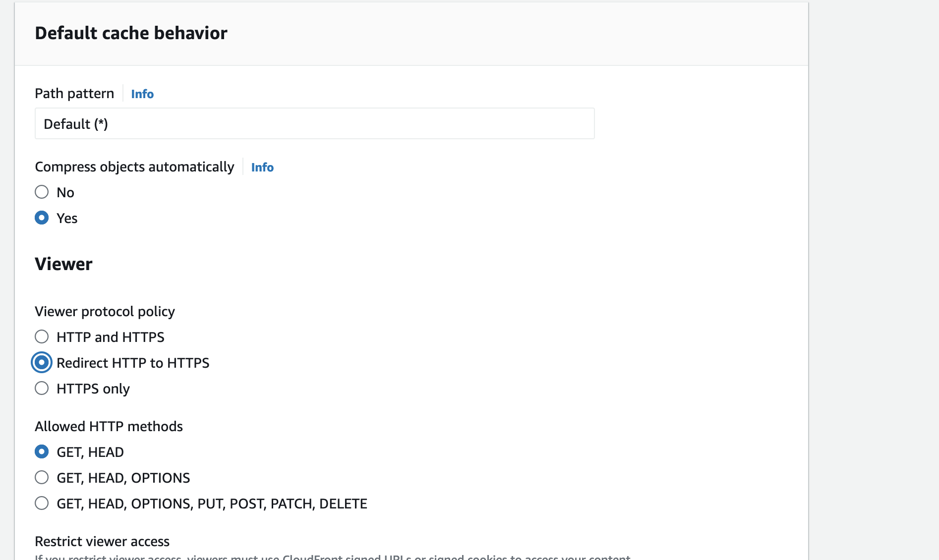Click the Viewer section heading
Viewport: 939px width, 560px height.
click(63, 264)
